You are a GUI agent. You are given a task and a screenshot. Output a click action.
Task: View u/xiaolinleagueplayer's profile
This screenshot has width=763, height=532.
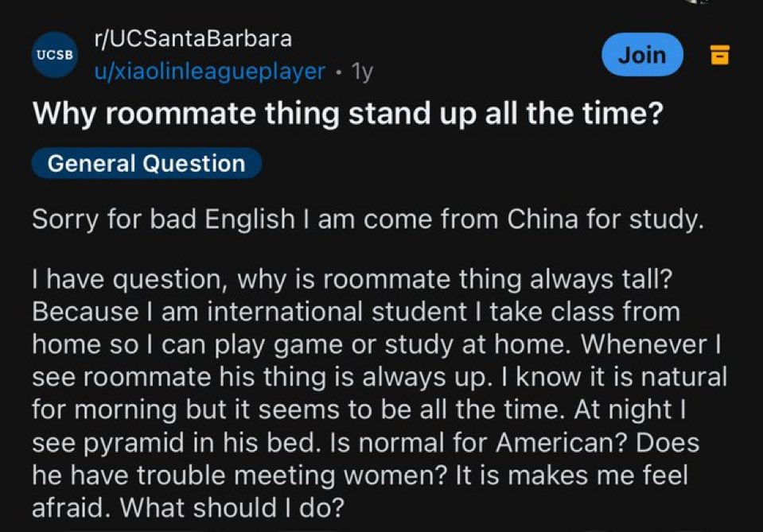209,72
